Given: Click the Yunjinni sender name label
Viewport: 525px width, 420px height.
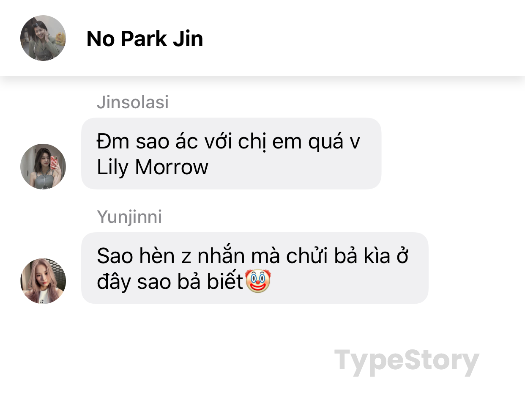Looking at the screenshot, I should point(129,217).
